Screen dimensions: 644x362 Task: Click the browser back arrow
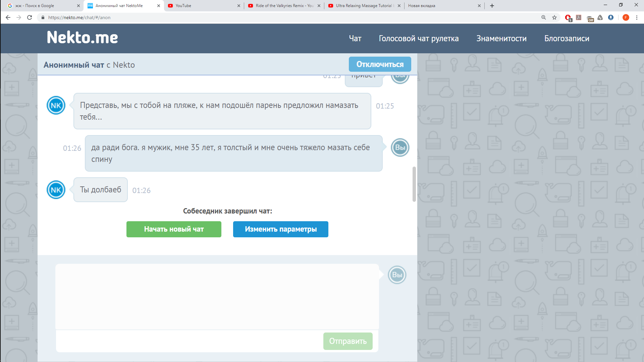pyautogui.click(x=8, y=17)
